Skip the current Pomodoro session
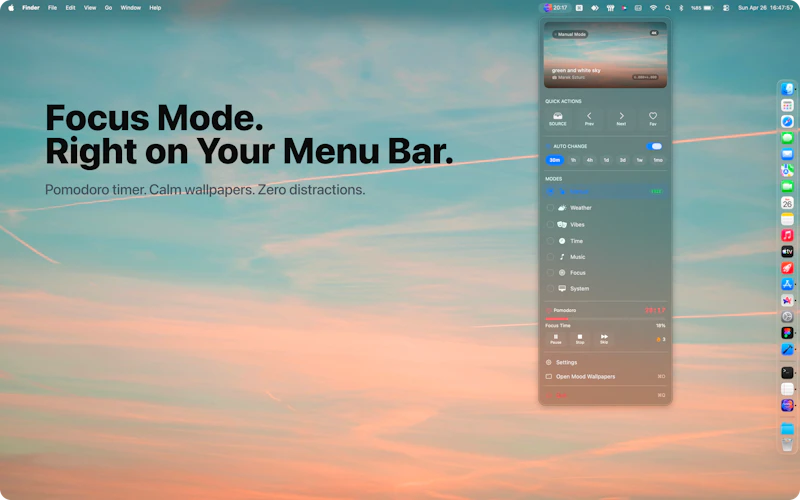Image resolution: width=800 pixels, height=500 pixels. (x=604, y=339)
